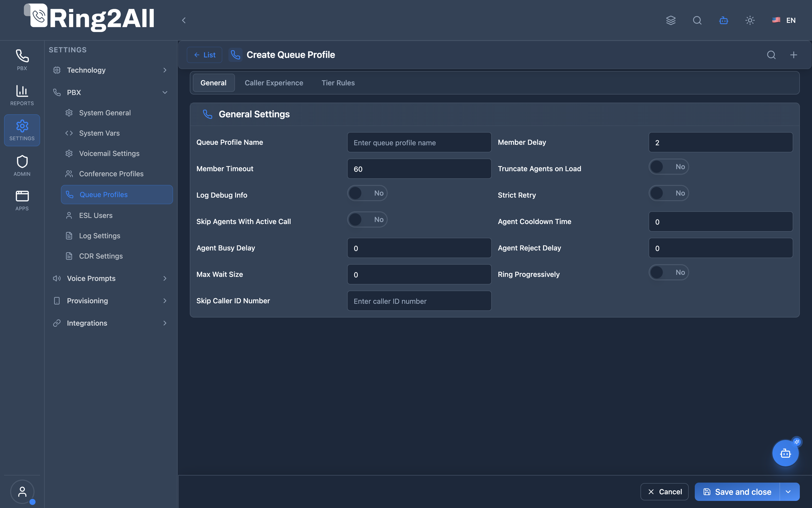This screenshot has height=508, width=812.
Task: Click Save and close
Action: coord(737,492)
